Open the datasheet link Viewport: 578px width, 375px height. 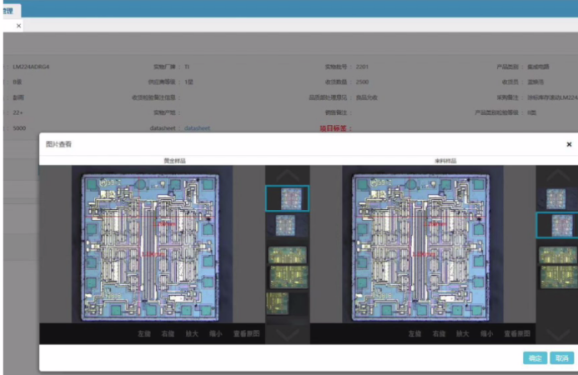[x=197, y=128]
